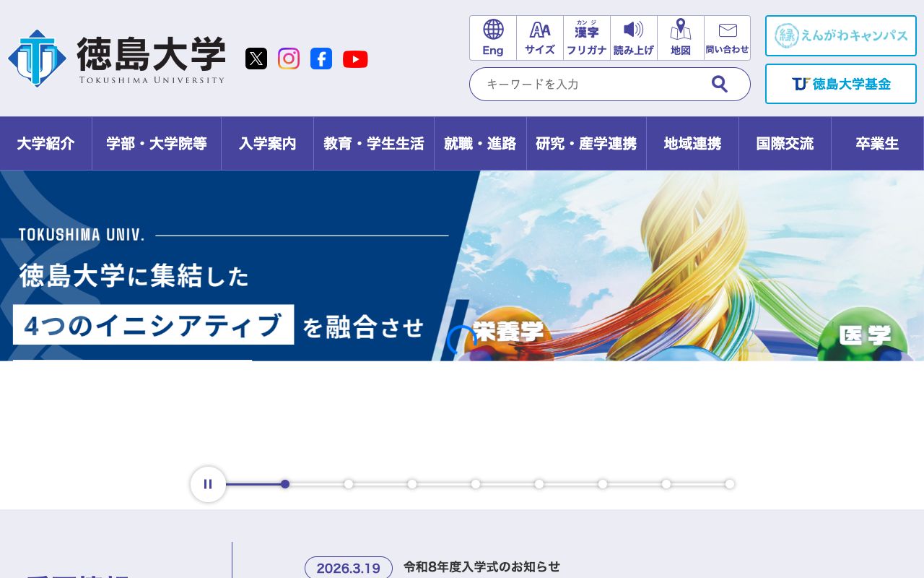
Task: Switch site language to English
Action: 493,38
